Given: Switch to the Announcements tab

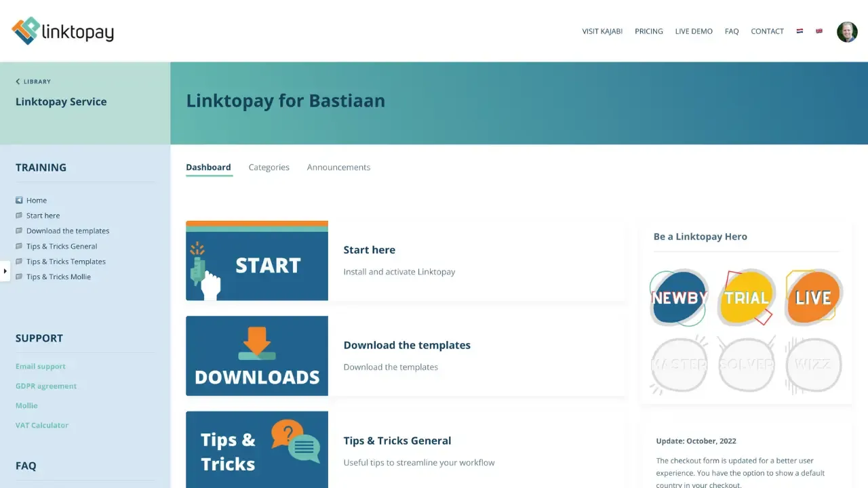Looking at the screenshot, I should pos(338,167).
